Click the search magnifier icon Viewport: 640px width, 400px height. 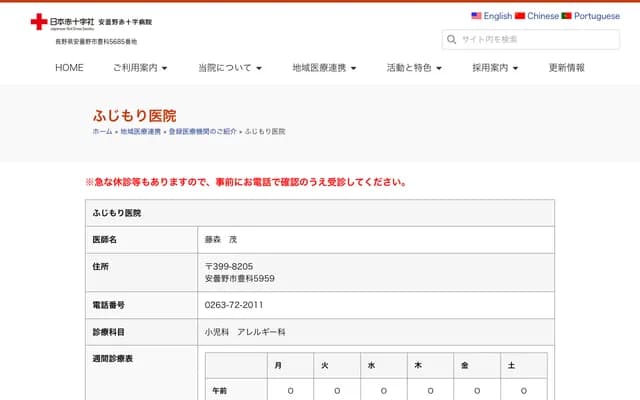(452, 39)
